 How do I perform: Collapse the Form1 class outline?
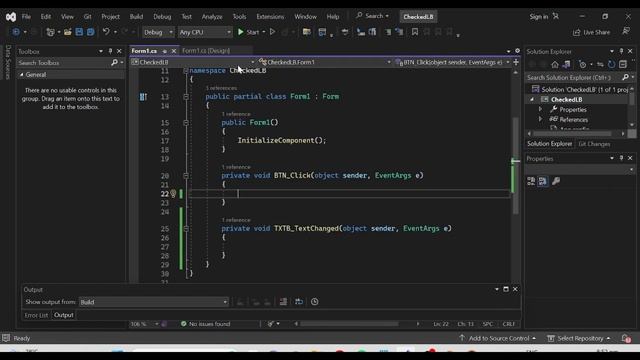point(186,97)
